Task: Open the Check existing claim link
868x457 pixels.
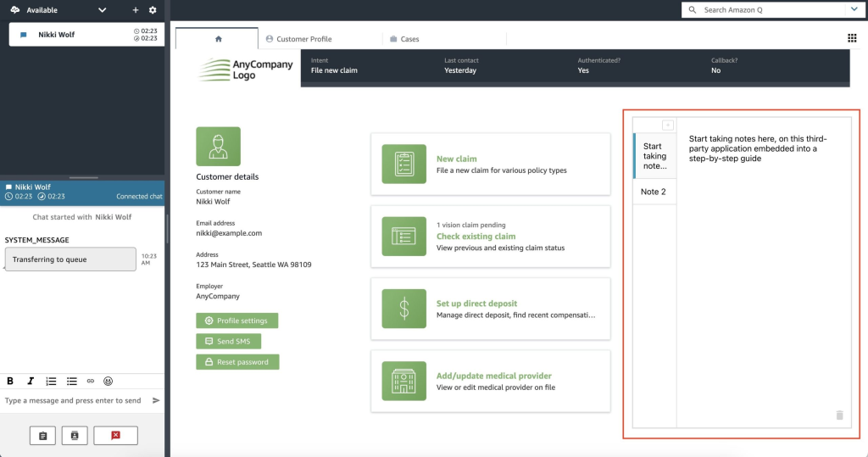Action: tap(476, 236)
